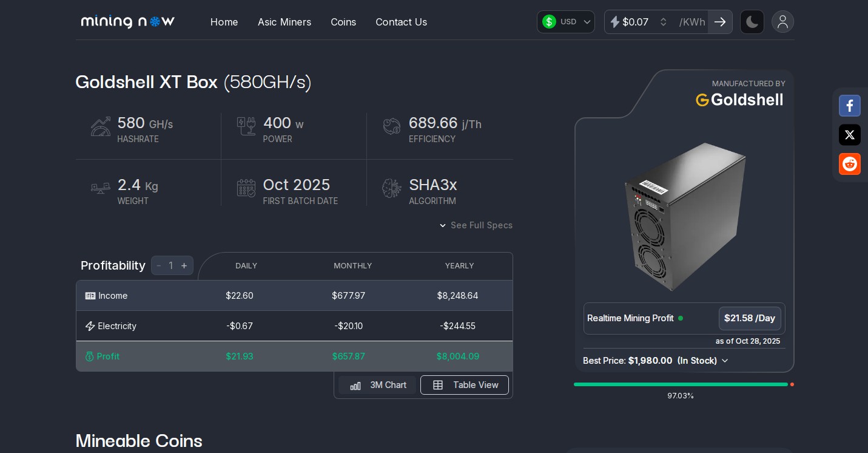This screenshot has height=453, width=868.
Task: Decrease miner quantity with the minus button
Action: [x=159, y=265]
